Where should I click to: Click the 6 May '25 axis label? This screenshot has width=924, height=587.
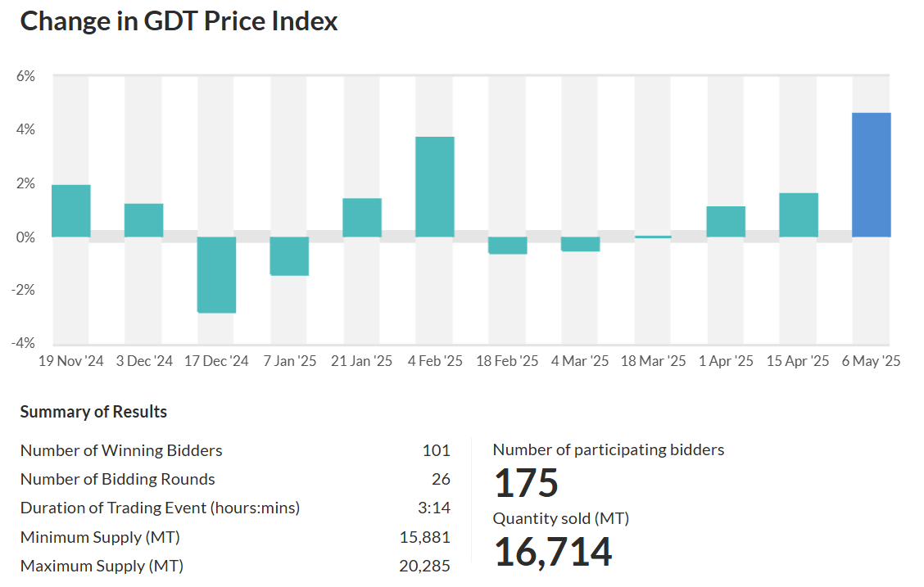click(871, 361)
